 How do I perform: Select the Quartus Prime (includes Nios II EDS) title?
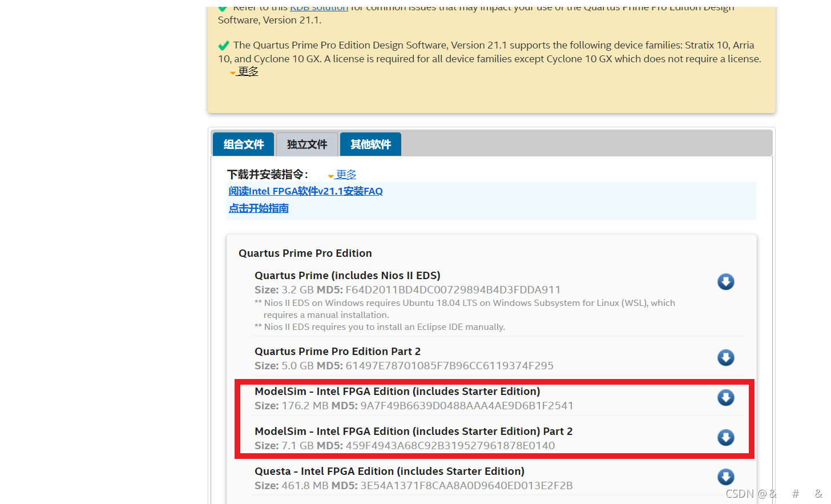348,276
